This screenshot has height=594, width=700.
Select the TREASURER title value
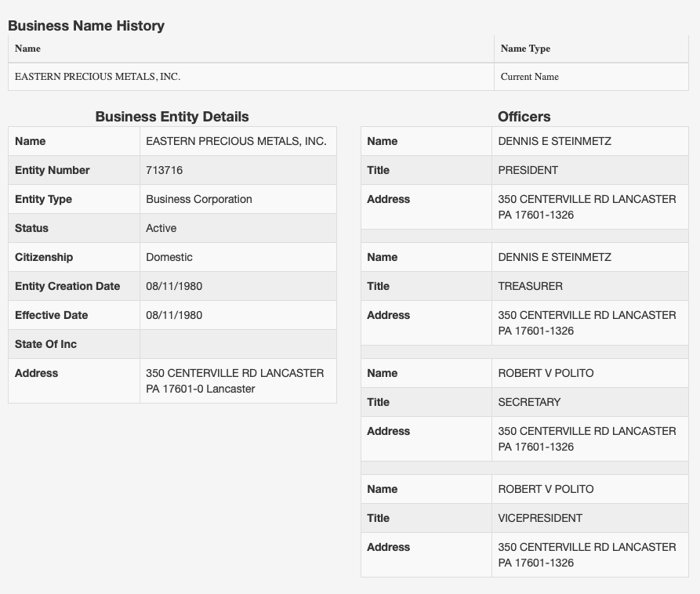click(531, 286)
